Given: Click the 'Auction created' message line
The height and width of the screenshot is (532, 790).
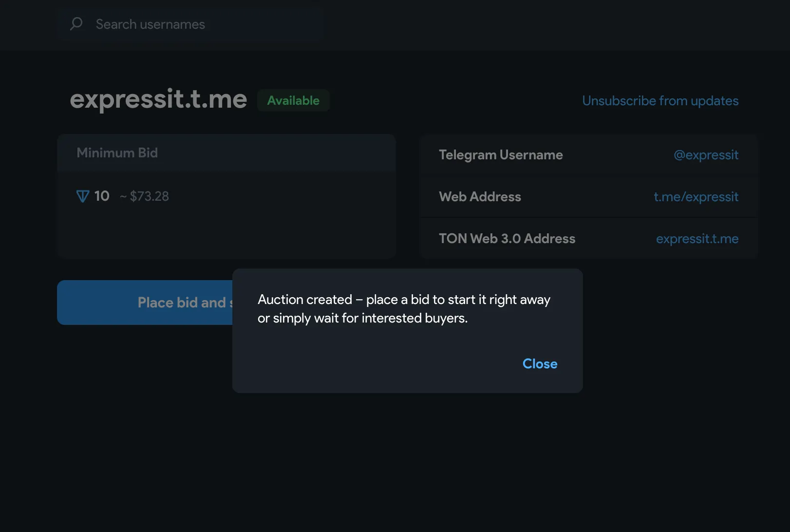Looking at the screenshot, I should coord(404,300).
